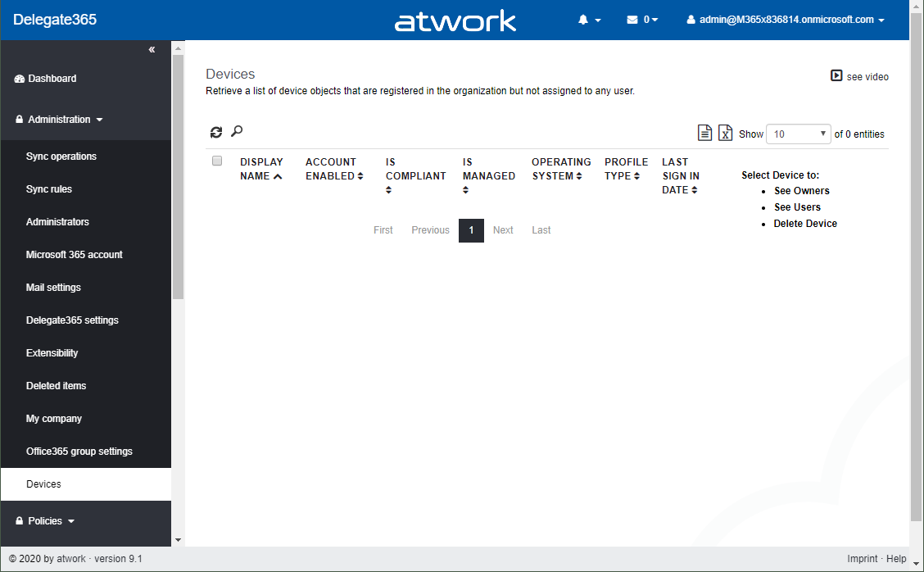924x572 pixels.
Task: Click the Dashboard gauge icon
Action: [20, 79]
